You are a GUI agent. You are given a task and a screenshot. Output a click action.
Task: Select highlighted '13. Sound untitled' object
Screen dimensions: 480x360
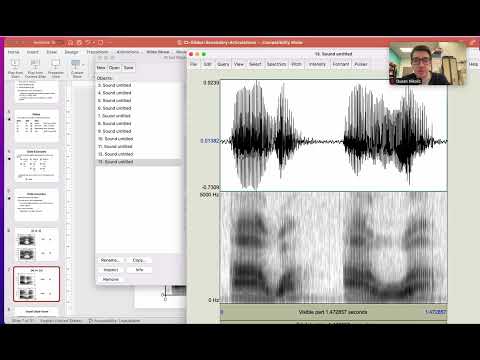pos(139,162)
